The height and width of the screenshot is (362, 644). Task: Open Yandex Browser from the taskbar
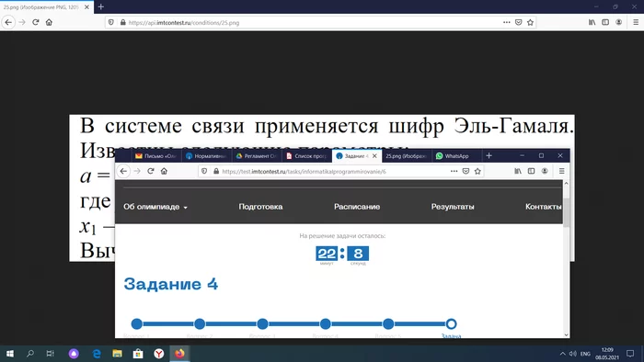(x=158, y=354)
